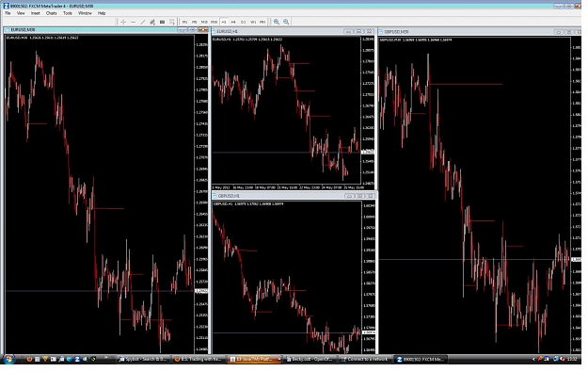Switch chart to W1 weekly timeframe
This screenshot has height=372, width=588.
(x=253, y=22)
